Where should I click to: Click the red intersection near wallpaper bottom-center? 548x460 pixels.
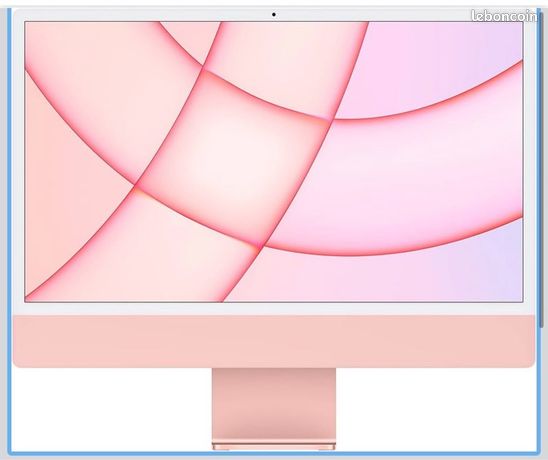[259, 247]
